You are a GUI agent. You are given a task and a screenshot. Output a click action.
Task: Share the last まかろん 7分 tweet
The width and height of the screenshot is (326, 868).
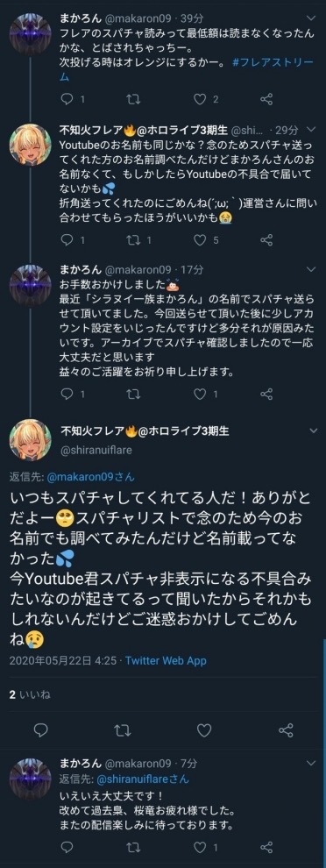[266, 847]
